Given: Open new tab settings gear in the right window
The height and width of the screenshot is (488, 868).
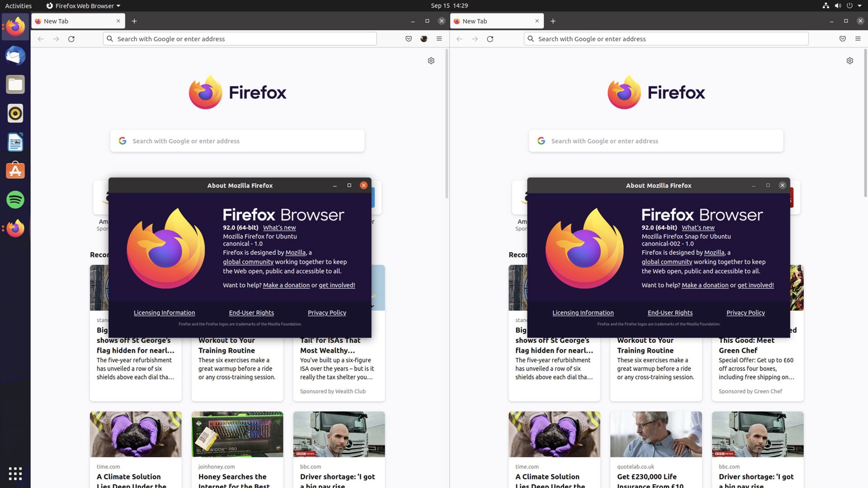Looking at the screenshot, I should (x=850, y=61).
